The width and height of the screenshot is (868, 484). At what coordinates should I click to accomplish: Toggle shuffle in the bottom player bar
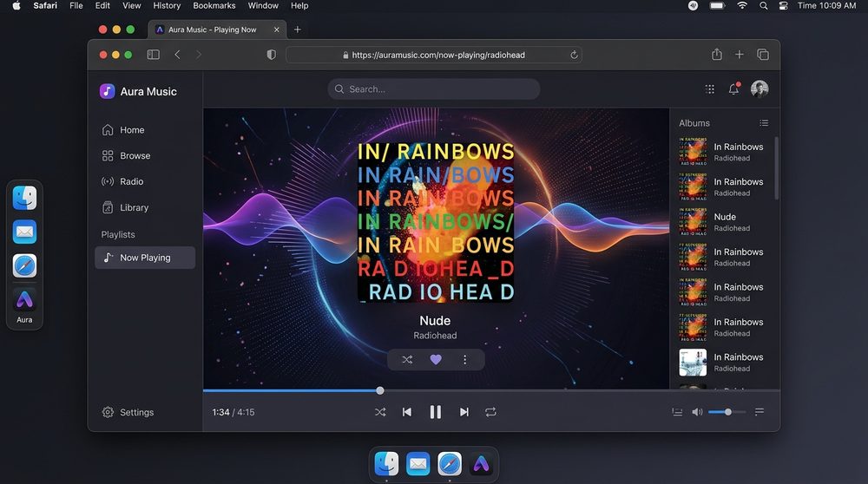[x=380, y=412]
